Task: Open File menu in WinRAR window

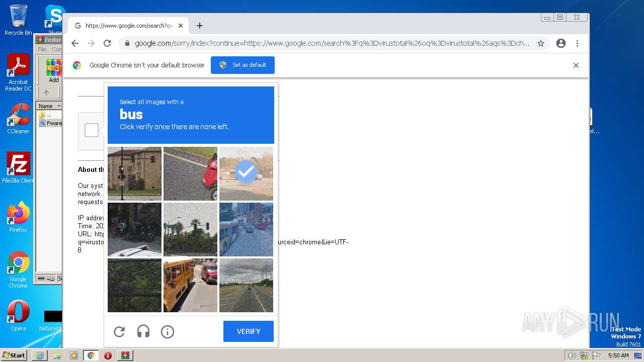Action: pos(42,49)
